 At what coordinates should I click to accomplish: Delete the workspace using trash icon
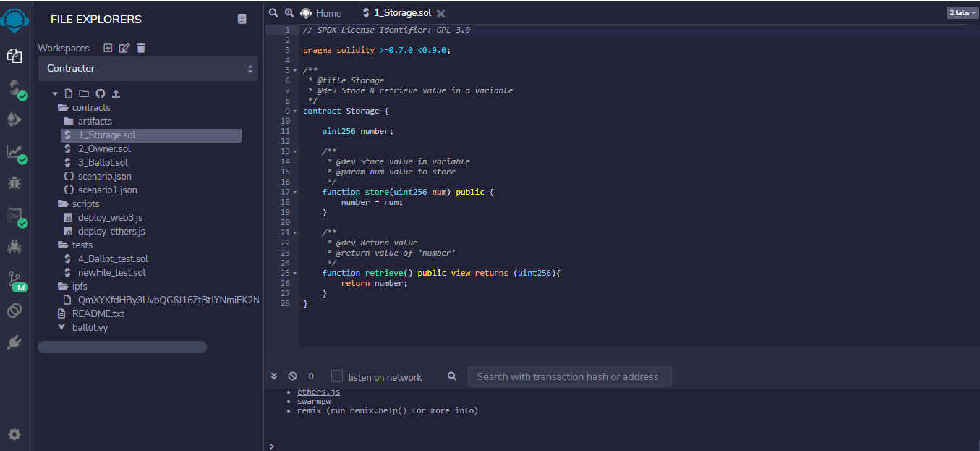pos(141,48)
